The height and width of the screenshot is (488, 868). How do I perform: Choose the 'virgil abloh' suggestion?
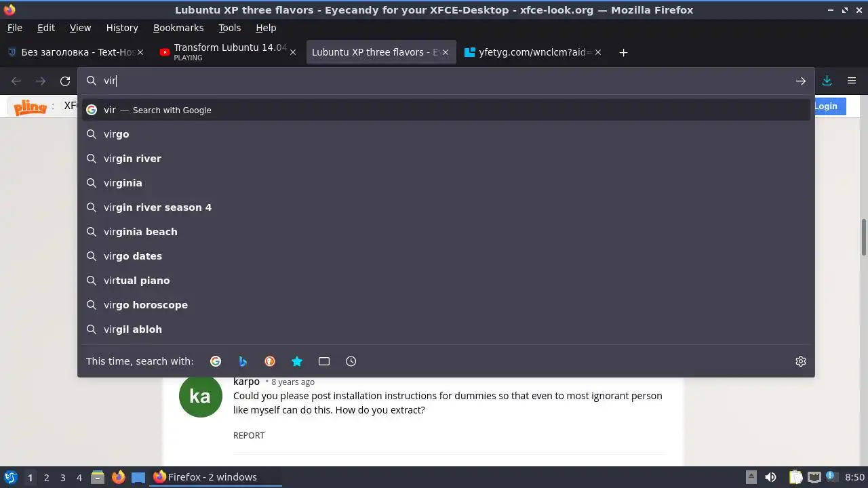tap(446, 329)
